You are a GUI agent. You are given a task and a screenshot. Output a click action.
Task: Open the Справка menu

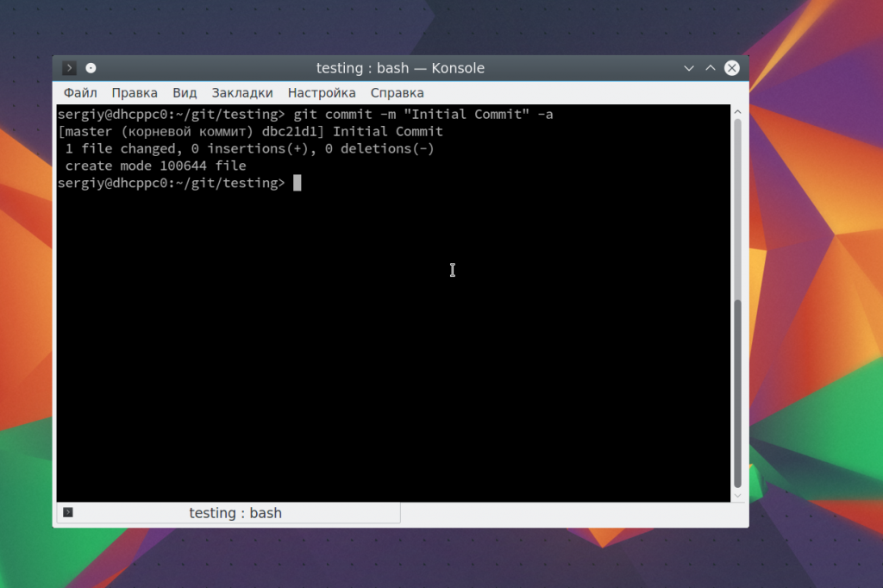[x=397, y=93]
